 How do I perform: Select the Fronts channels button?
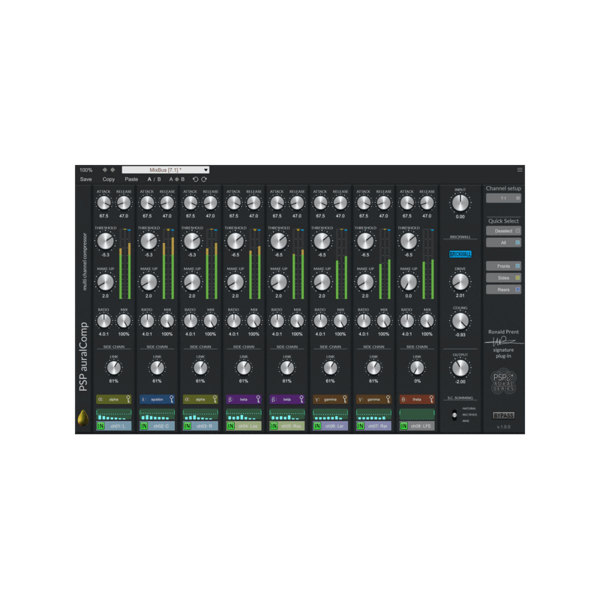[x=503, y=266]
